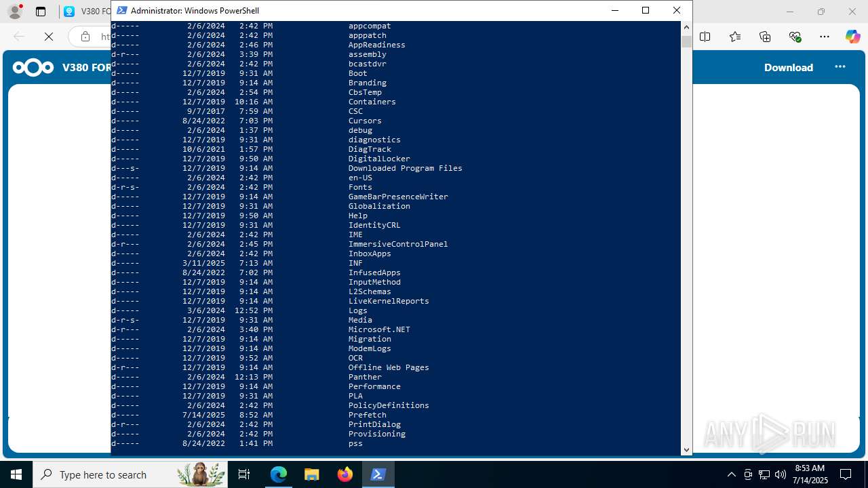This screenshot has height=488, width=868.
Task: Click the PowerShell scrollbar thumb
Action: tap(686, 41)
